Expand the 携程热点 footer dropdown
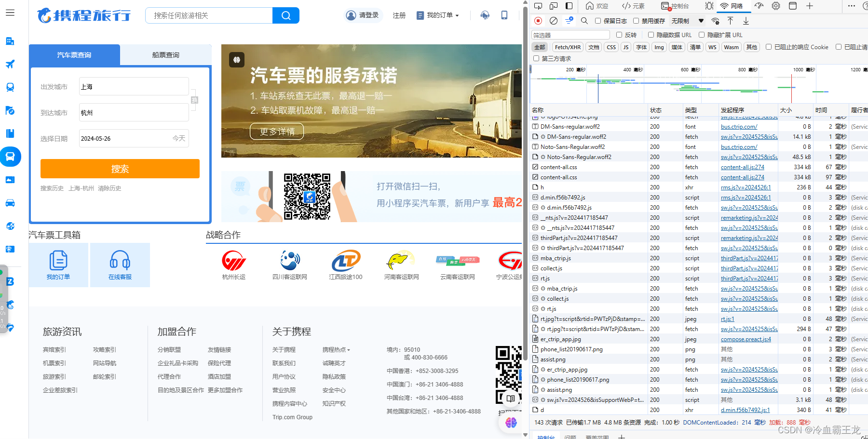The height and width of the screenshot is (439, 868). [x=336, y=350]
